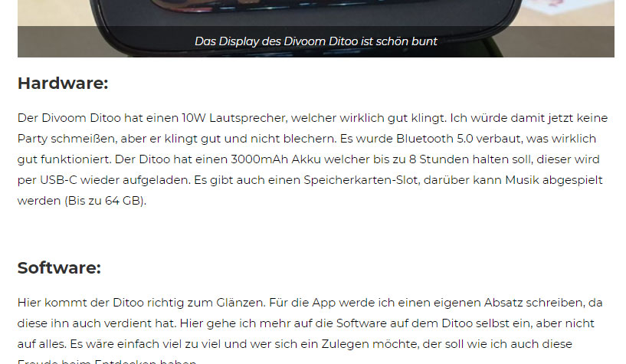Viewport: 626px width, 364px height.
Task: Click the 'Software:' heading
Action: [59, 267]
